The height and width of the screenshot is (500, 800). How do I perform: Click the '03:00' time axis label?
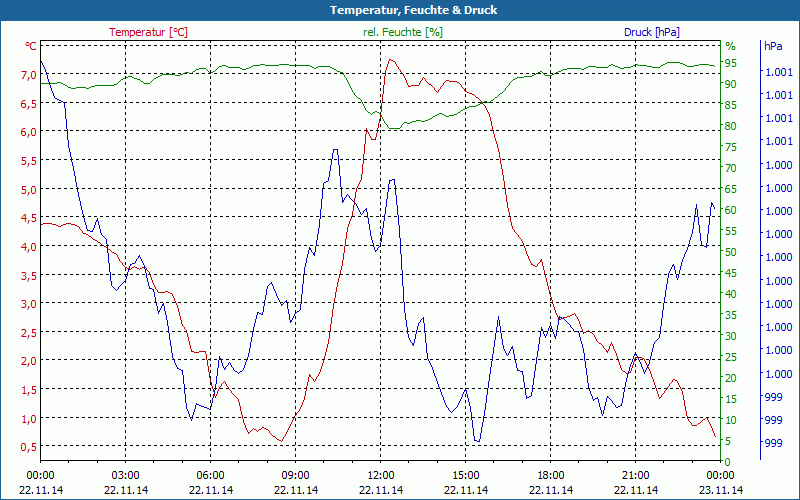pyautogui.click(x=126, y=476)
